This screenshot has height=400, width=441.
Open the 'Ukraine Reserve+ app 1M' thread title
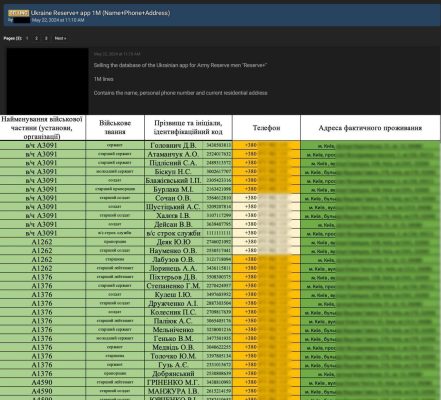(100, 13)
